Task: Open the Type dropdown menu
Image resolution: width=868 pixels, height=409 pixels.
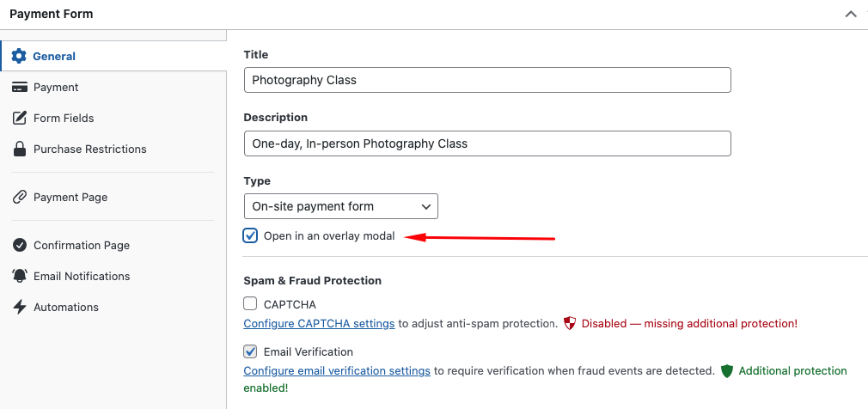Action: click(x=340, y=206)
